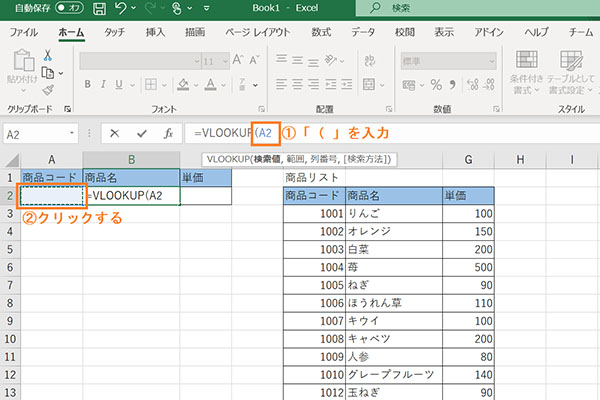Open the Font Color dropdown arrow
600x400 pixels.
point(223,85)
